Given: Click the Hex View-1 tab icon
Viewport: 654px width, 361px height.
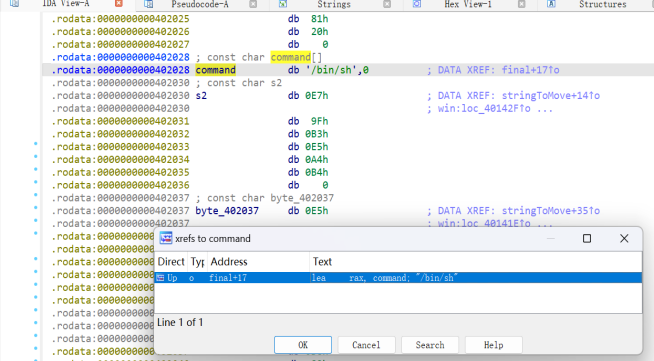Looking at the screenshot, I should click(x=417, y=4).
